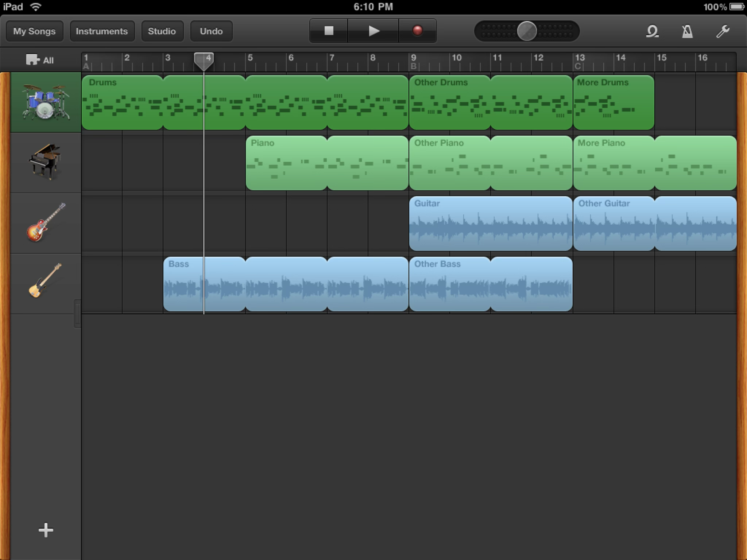Select the Guitar audio region

click(x=491, y=223)
